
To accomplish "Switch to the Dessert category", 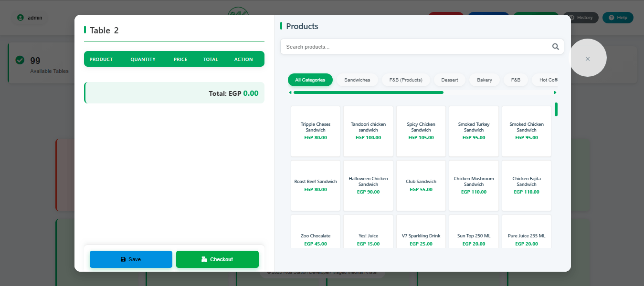I will click(x=449, y=80).
